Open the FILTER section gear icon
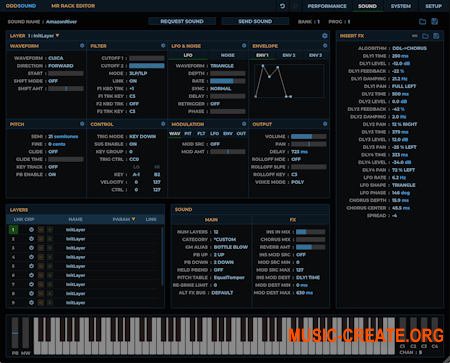 point(163,46)
